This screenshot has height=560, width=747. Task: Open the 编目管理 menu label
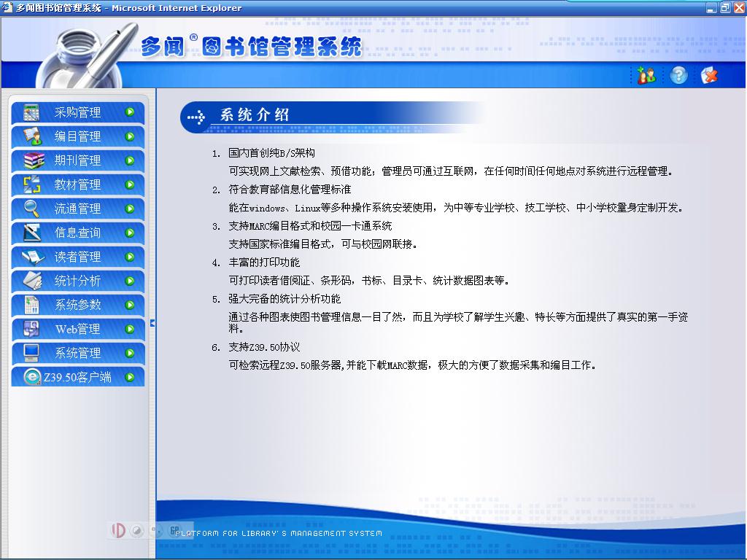click(x=77, y=136)
